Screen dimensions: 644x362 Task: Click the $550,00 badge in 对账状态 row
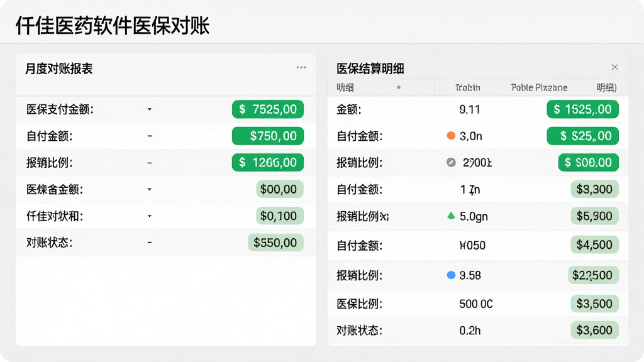pyautogui.click(x=275, y=243)
